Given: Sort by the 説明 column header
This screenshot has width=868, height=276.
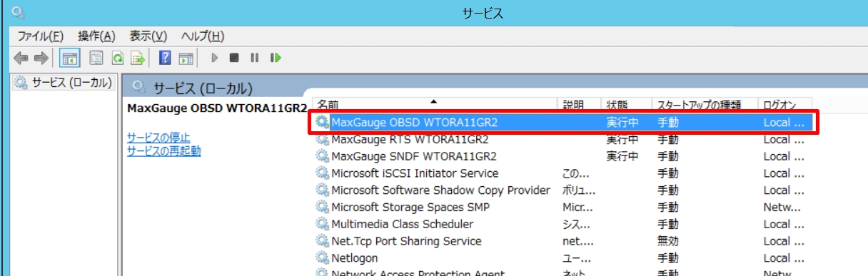Looking at the screenshot, I should [578, 105].
